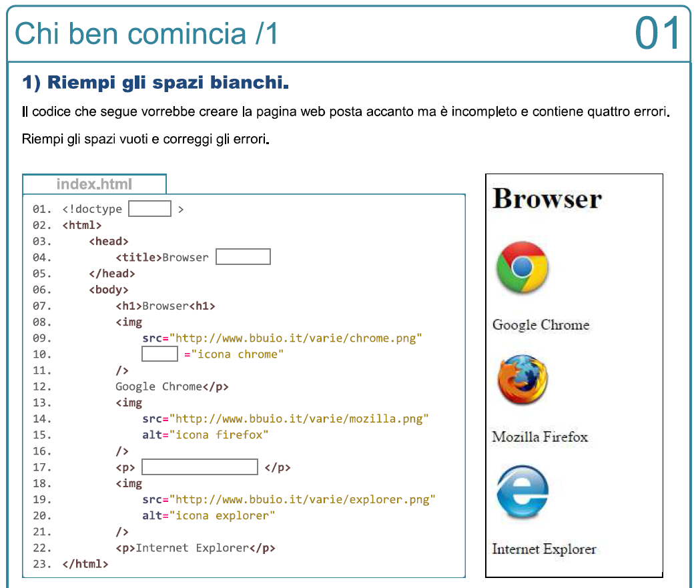Click the Google Chrome icon in preview
700x588 pixels.
point(522,267)
